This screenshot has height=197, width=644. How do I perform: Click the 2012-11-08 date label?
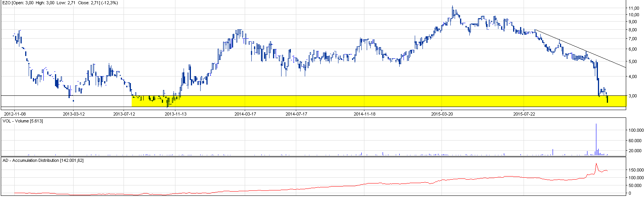pyautogui.click(x=15, y=114)
